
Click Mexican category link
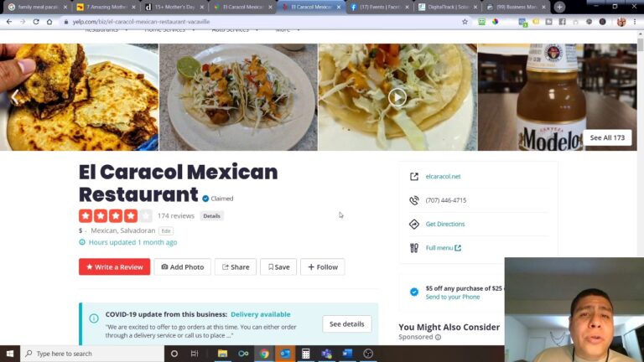[x=104, y=230]
